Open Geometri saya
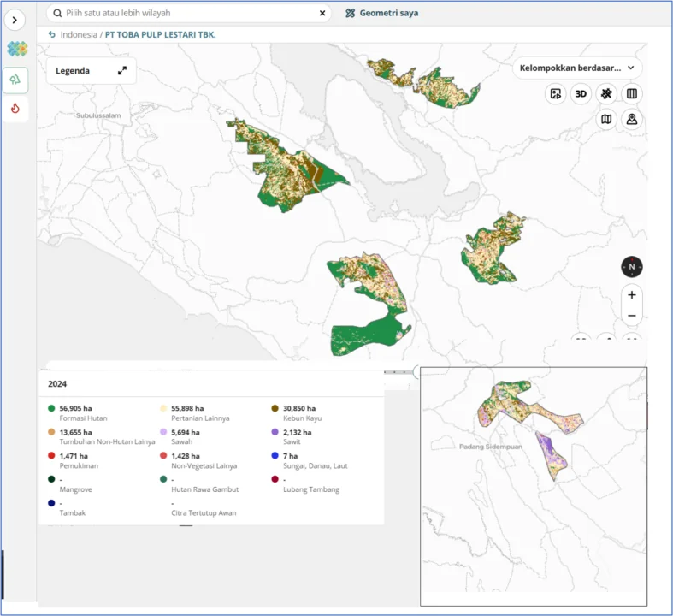 381,14
